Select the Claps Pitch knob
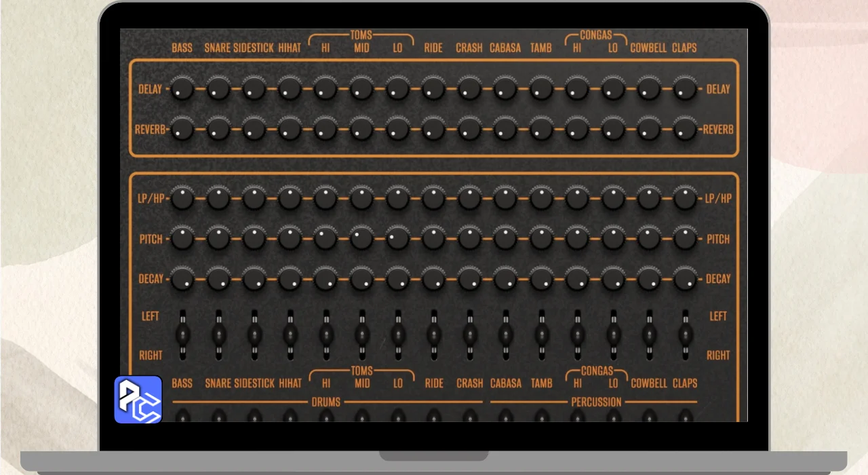The image size is (868, 475). pos(685,238)
